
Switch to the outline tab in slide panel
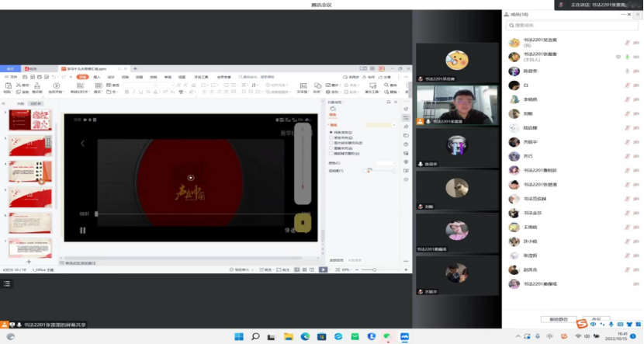coord(20,103)
